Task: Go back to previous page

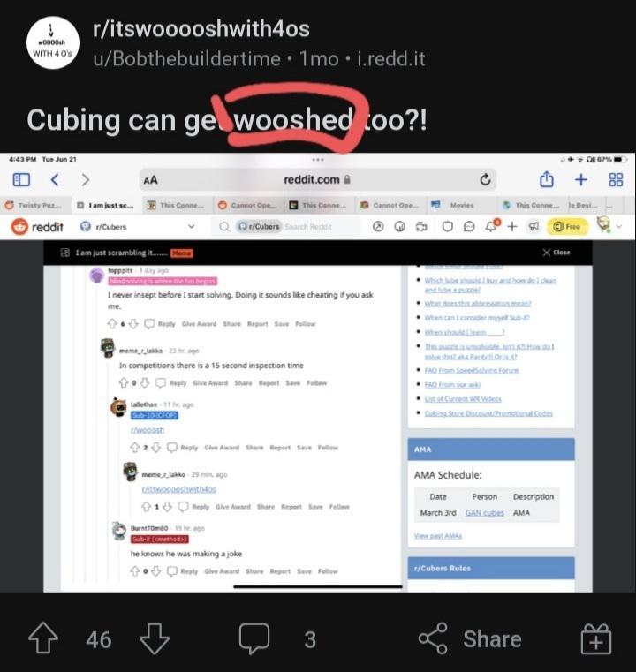Action: pos(55,179)
